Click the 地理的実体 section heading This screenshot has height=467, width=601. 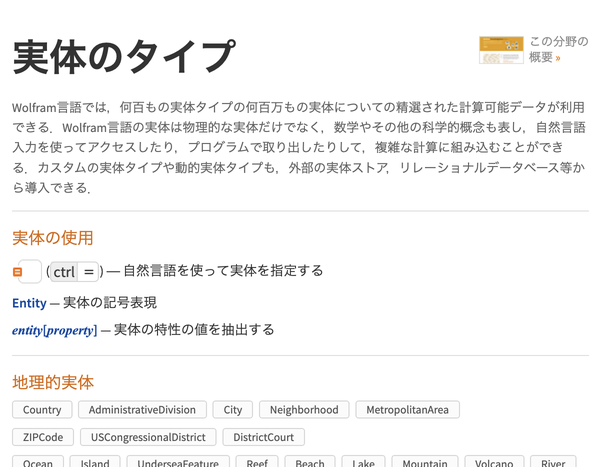tap(53, 382)
